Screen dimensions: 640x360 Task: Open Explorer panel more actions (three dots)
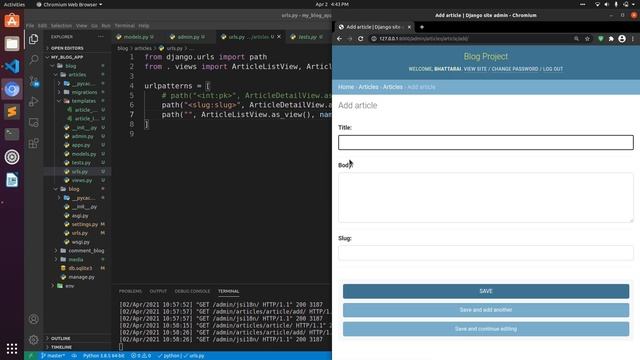100,37
